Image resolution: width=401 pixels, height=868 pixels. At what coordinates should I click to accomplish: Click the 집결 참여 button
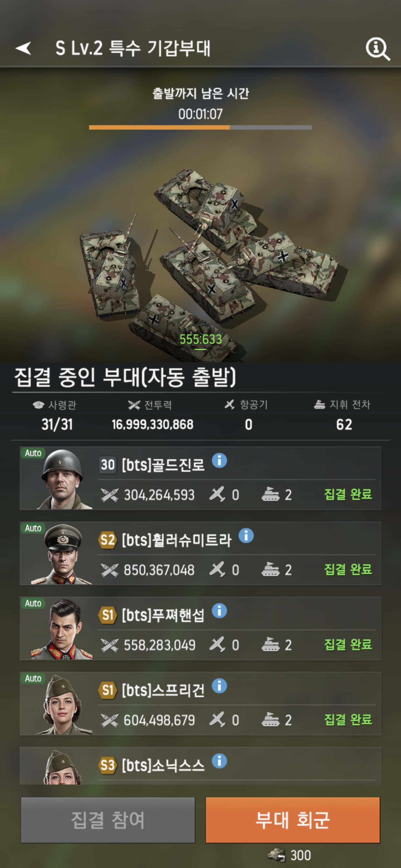pyautogui.click(x=108, y=820)
